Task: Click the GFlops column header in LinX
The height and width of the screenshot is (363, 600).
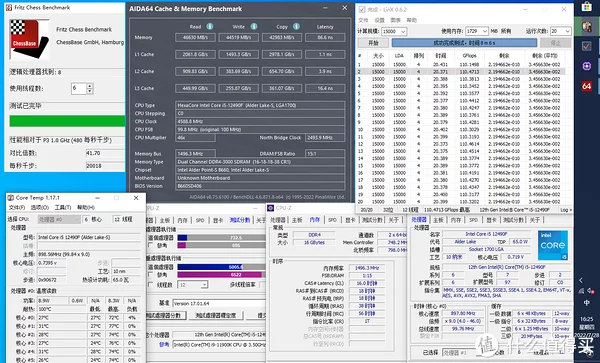Action: coord(469,55)
